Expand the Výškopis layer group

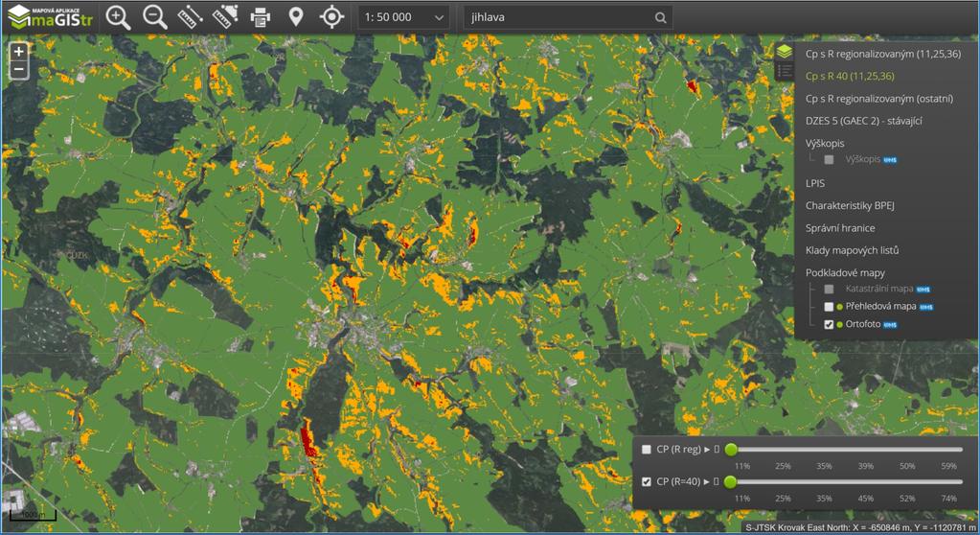tap(825, 143)
